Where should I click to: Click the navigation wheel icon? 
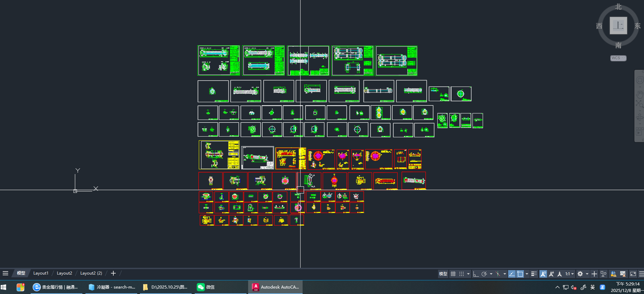[x=640, y=80]
